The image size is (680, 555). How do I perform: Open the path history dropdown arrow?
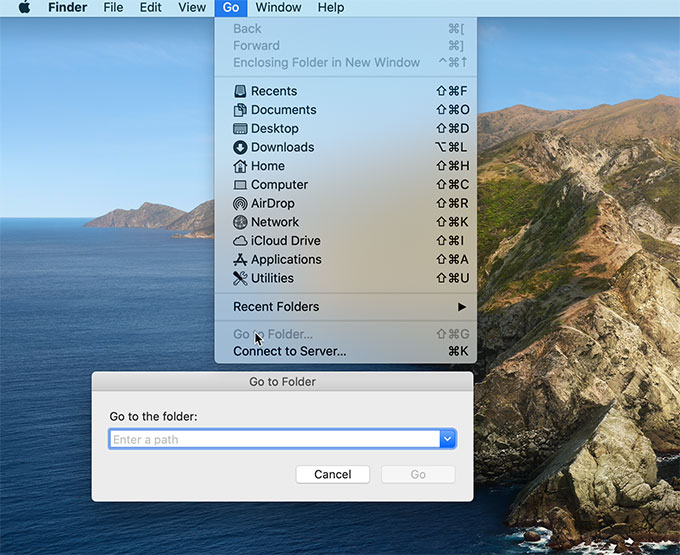click(448, 439)
